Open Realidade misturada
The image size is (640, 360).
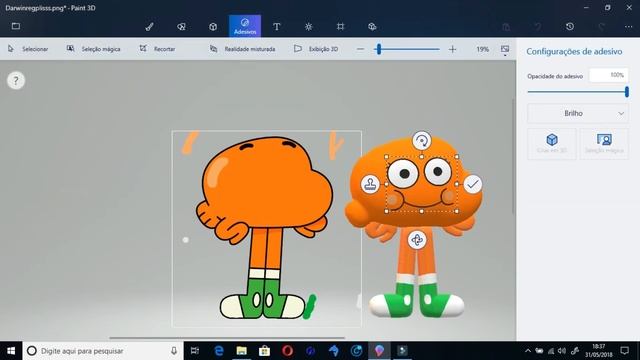[x=242, y=49]
